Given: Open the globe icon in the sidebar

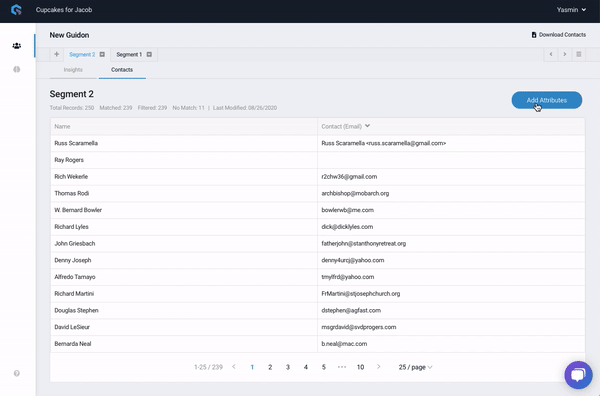Looking at the screenshot, I should pos(16,69).
